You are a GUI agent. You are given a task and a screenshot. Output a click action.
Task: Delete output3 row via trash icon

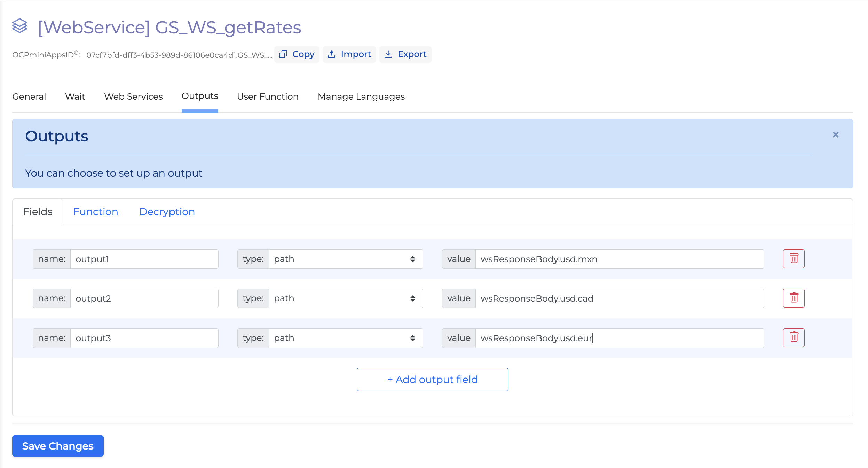coord(794,337)
